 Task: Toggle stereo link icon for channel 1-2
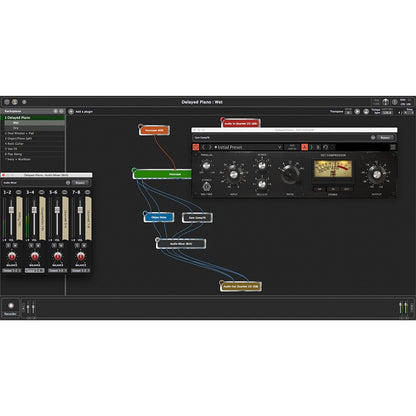click(19, 192)
